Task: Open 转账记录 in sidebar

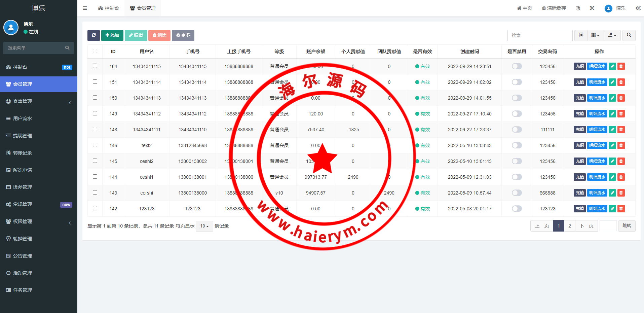Action: [x=39, y=153]
